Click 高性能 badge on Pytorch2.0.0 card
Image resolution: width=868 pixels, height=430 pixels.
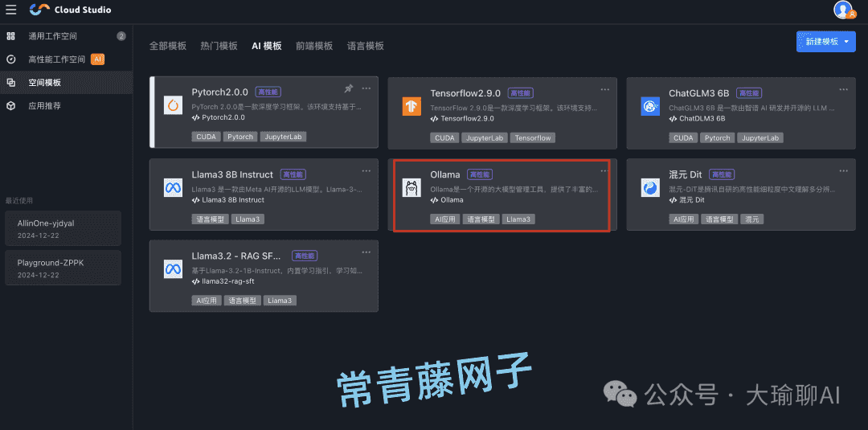click(268, 92)
